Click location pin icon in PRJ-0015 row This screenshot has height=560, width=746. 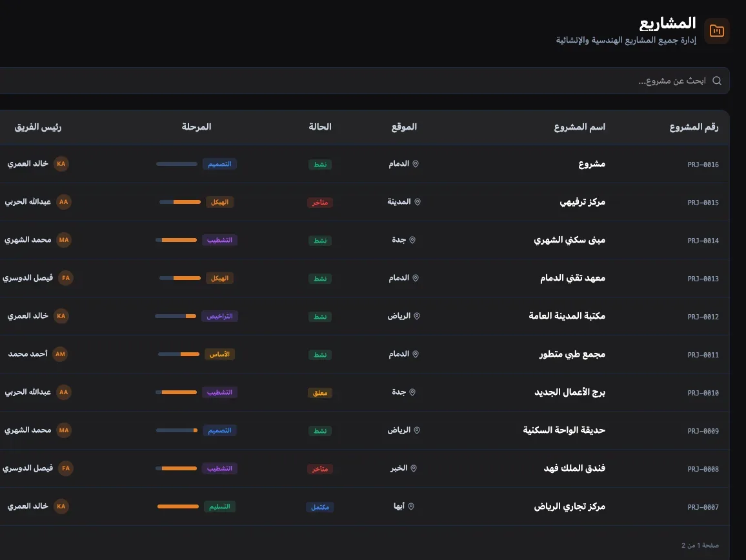418,202
